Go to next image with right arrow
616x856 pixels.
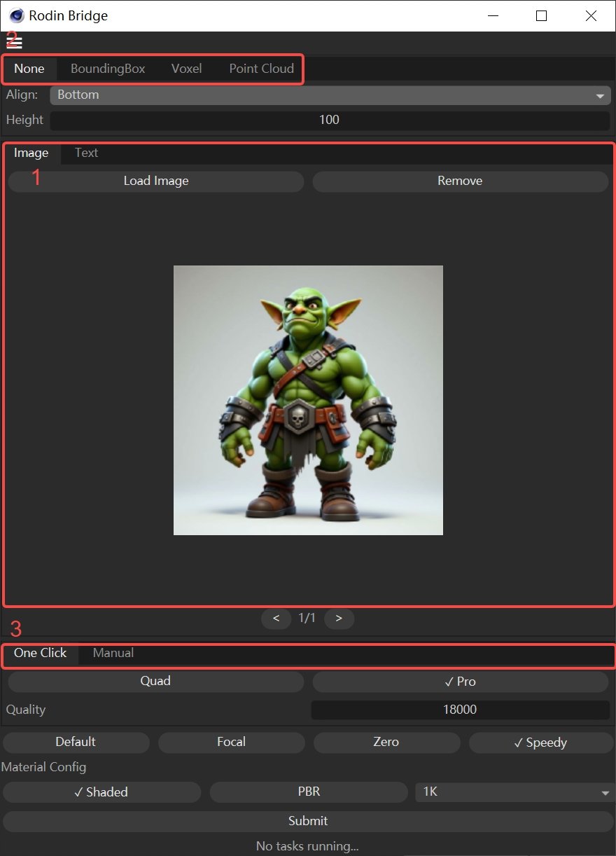[339, 619]
